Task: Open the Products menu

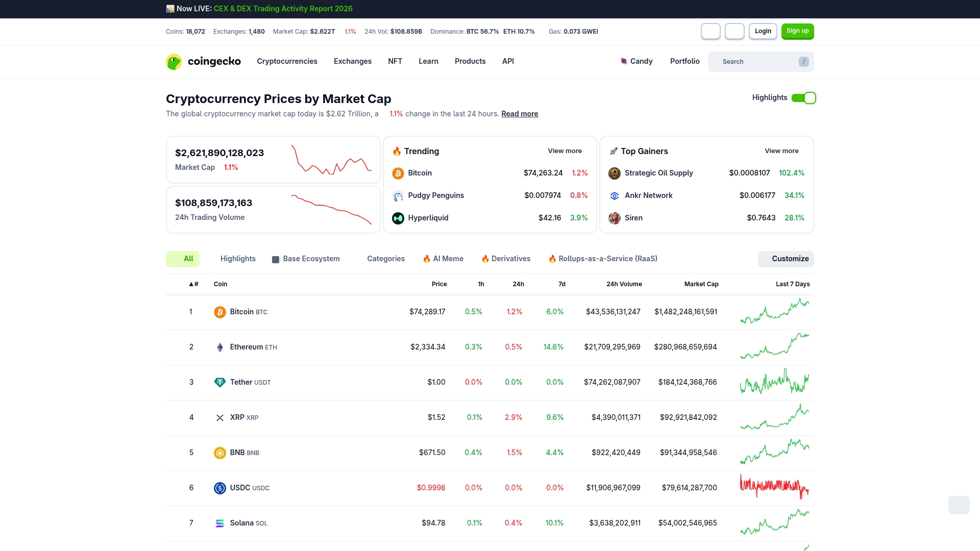Action: click(470, 61)
